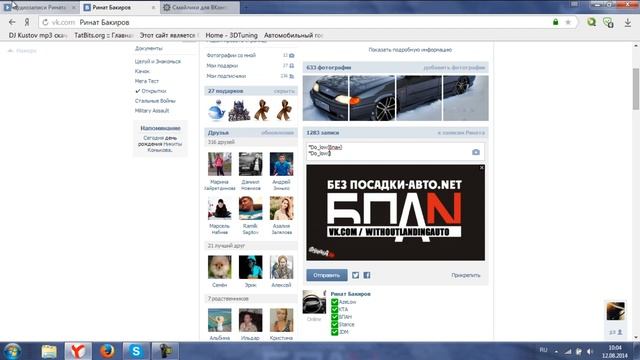Image resolution: width=640 pixels, height=360 pixels.
Task: Open relative Кристина's avatar
Action: [x=281, y=320]
